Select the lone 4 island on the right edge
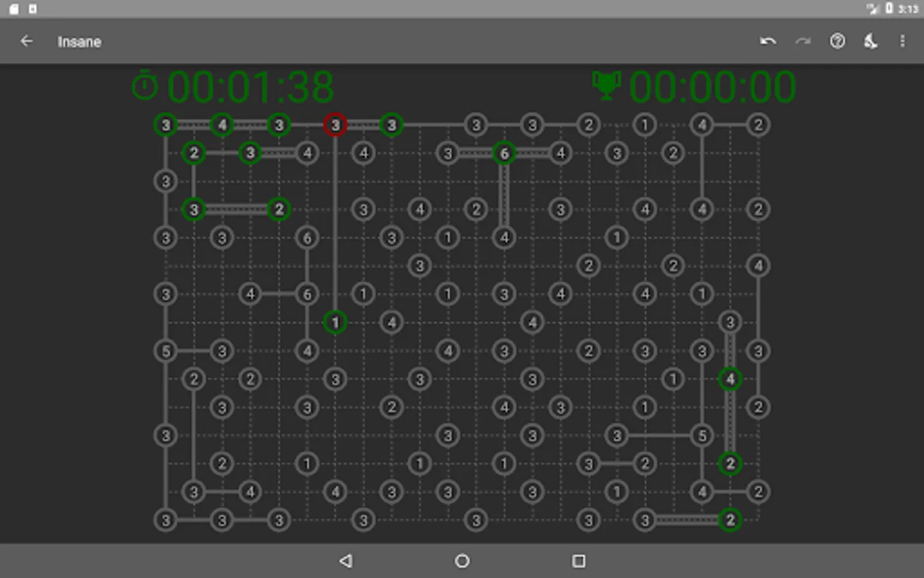The height and width of the screenshot is (578, 924). (758, 265)
